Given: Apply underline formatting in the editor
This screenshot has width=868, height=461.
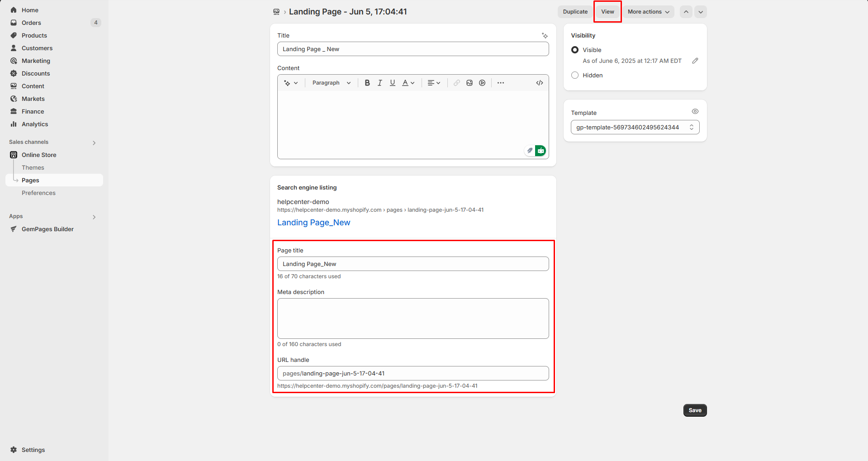Looking at the screenshot, I should pos(392,83).
